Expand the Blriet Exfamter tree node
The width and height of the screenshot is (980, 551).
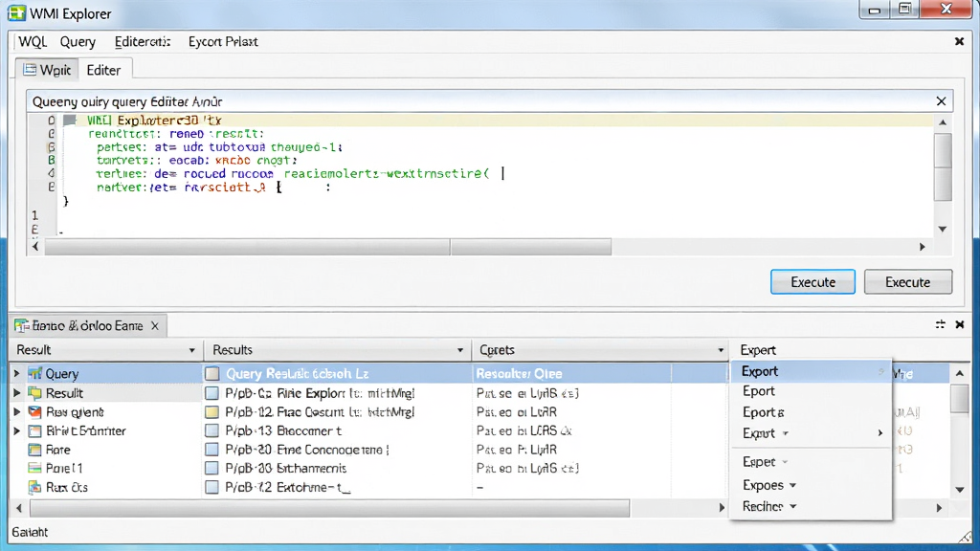point(17,430)
